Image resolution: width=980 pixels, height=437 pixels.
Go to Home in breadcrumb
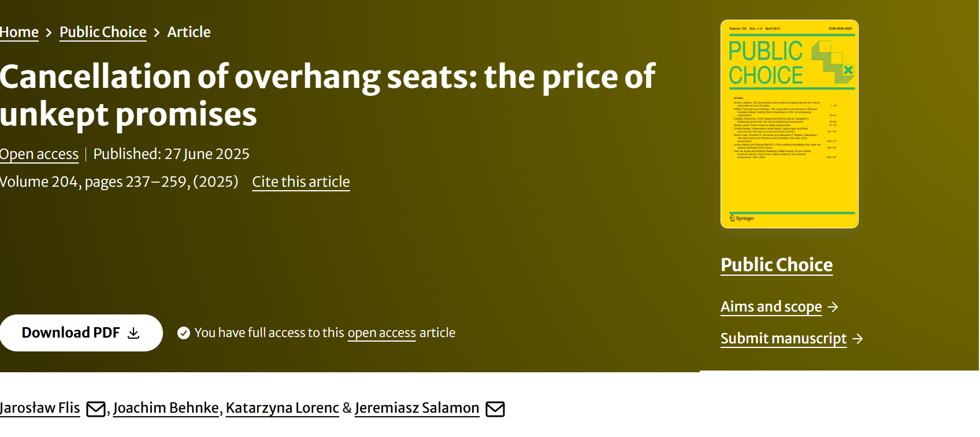click(x=19, y=32)
